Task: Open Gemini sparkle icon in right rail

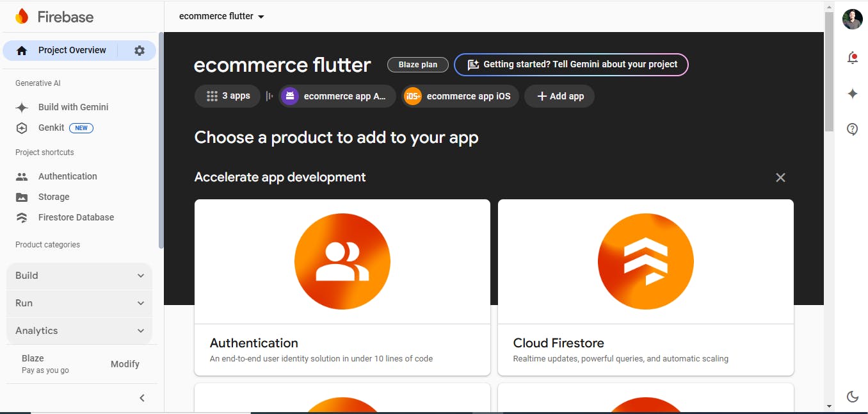Action: [852, 94]
